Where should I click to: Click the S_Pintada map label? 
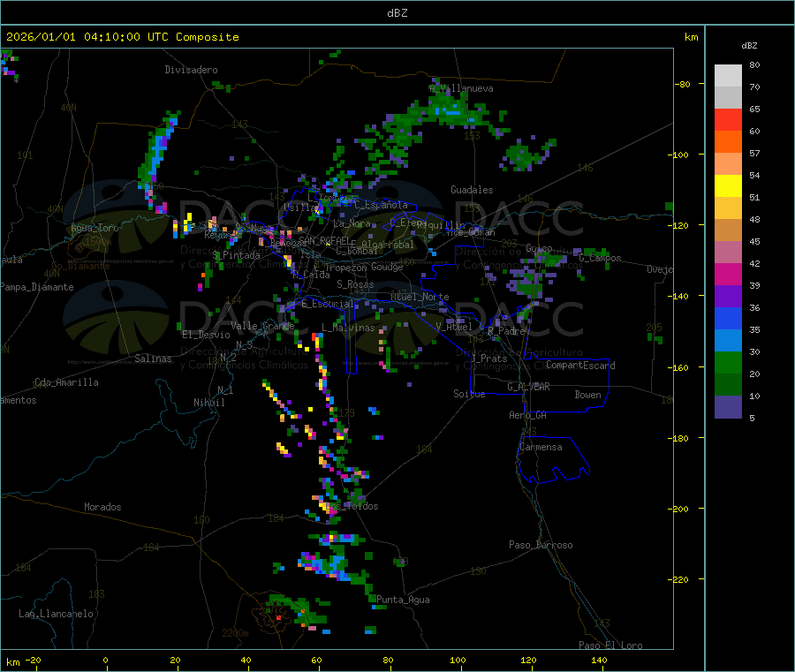click(236, 255)
